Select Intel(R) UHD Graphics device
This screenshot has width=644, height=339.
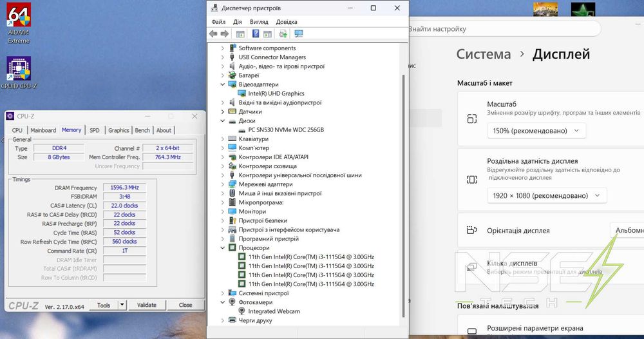276,93
